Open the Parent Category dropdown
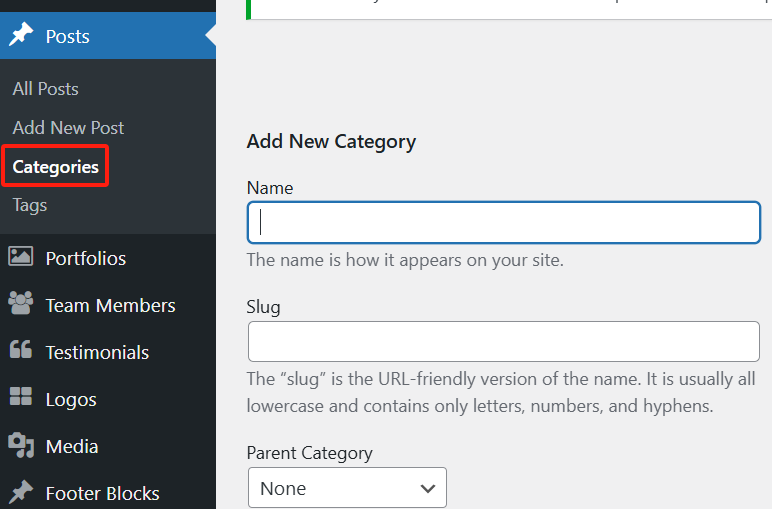 [x=346, y=488]
